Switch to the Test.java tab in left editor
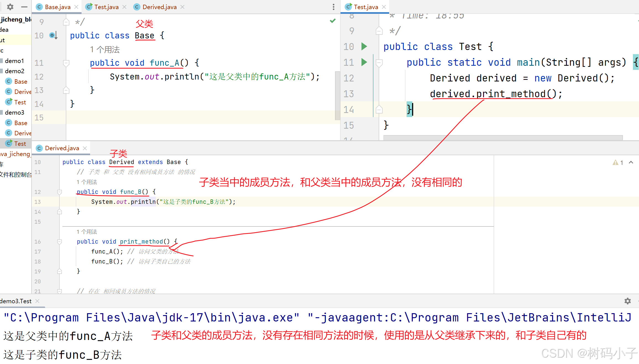Viewport: 639px width, 364px height. tap(106, 7)
